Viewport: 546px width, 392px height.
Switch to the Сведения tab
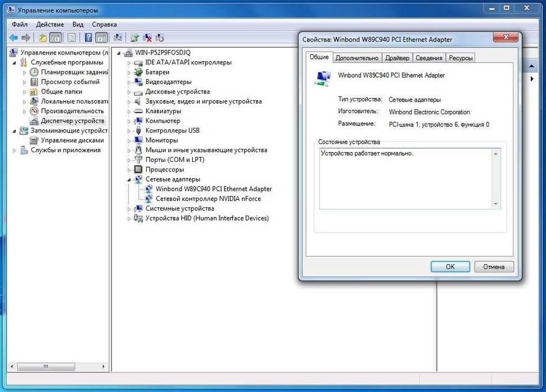[429, 58]
